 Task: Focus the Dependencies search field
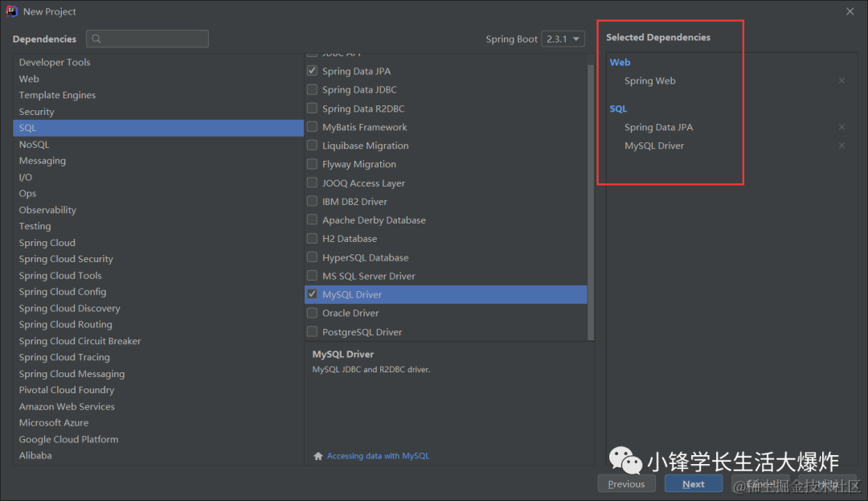147,39
